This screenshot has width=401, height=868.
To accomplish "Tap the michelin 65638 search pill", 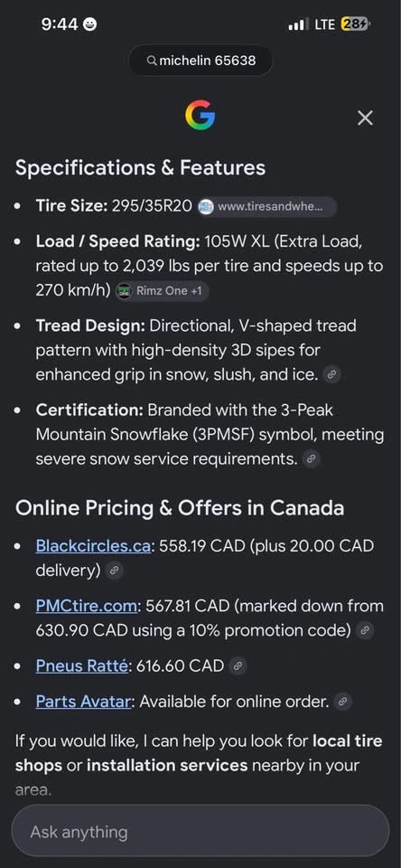I will tap(200, 61).
